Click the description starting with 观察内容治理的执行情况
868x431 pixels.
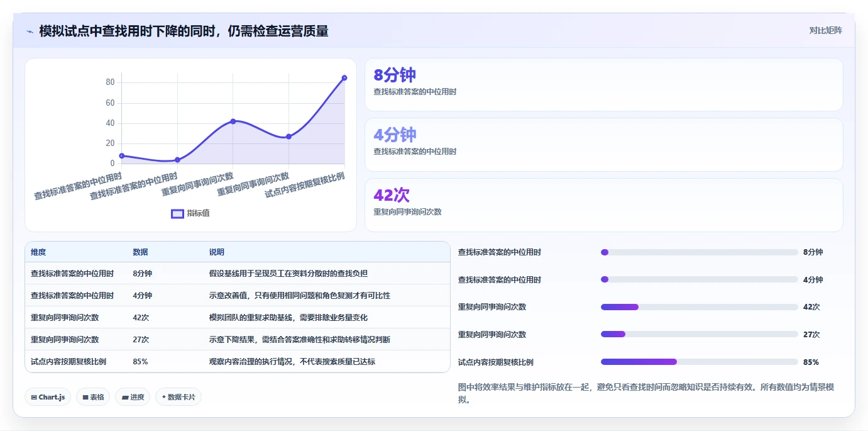coord(292,362)
